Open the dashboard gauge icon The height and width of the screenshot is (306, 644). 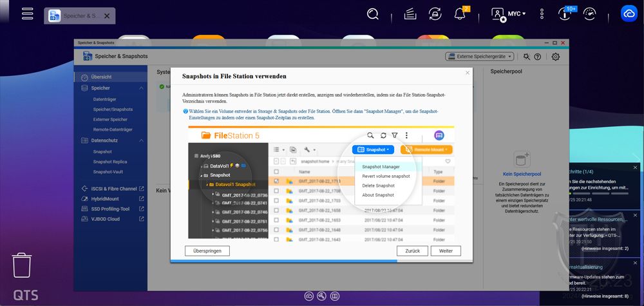(590, 14)
